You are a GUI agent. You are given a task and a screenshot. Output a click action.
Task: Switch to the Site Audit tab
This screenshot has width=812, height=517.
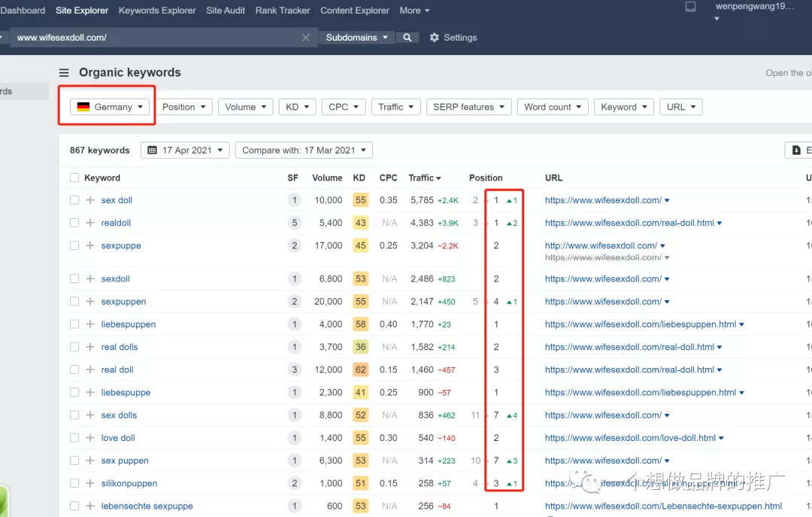pos(226,11)
